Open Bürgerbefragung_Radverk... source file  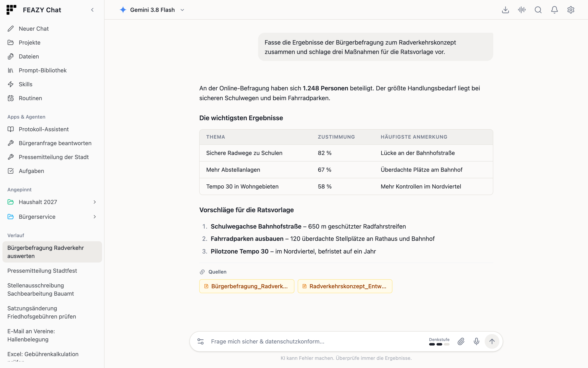[x=247, y=286]
